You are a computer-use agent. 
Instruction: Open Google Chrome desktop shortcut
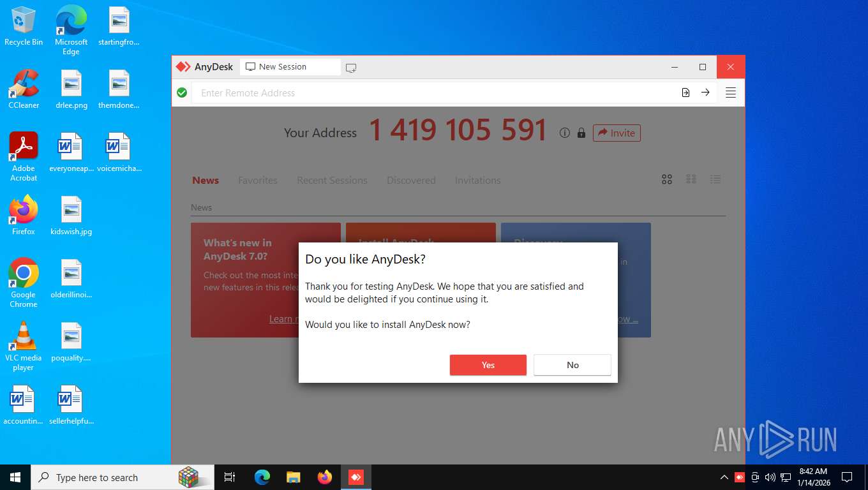point(24,283)
